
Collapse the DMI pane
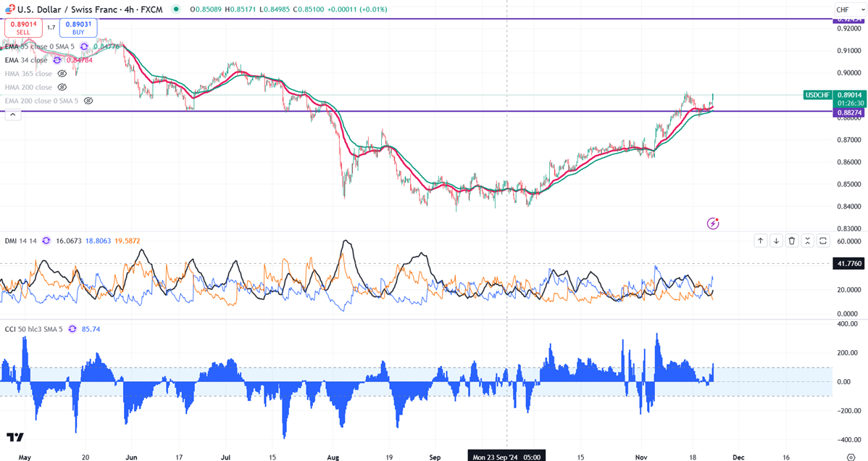[x=807, y=241]
